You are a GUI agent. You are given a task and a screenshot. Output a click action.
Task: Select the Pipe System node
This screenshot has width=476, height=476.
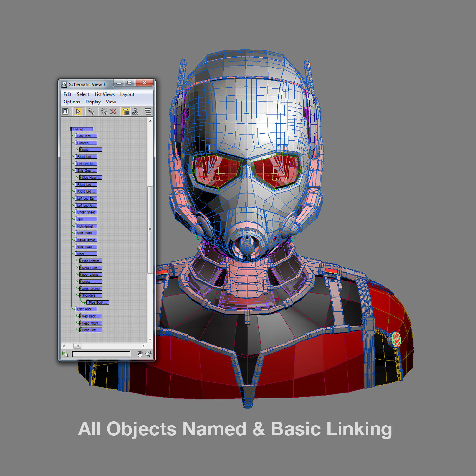tap(91, 261)
